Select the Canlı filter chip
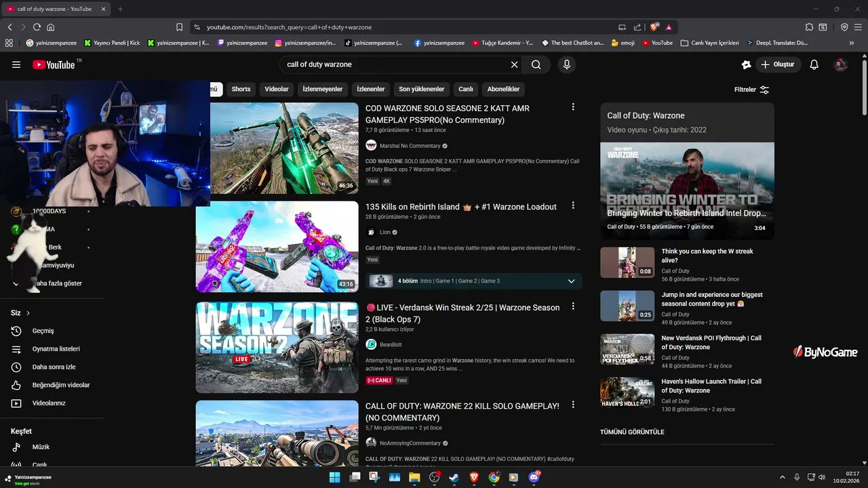868x488 pixels. tap(466, 89)
